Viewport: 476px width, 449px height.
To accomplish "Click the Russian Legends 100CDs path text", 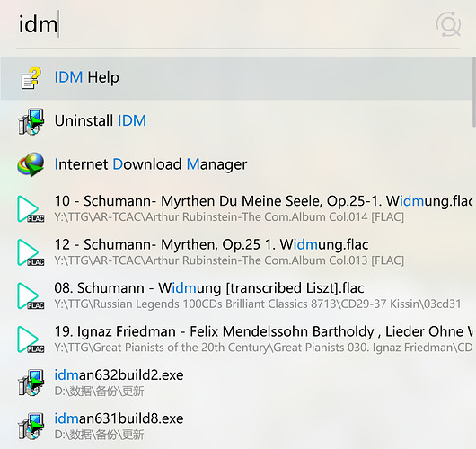I will 258,304.
